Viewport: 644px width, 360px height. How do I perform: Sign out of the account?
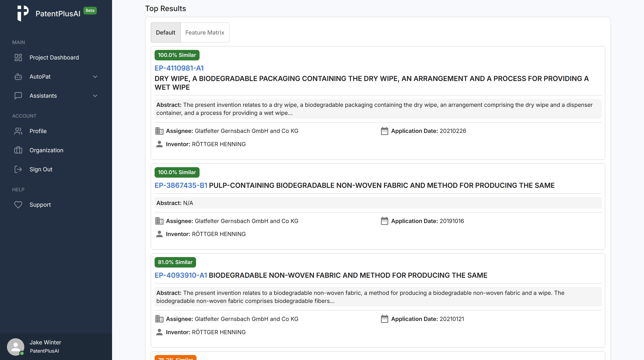[x=41, y=169]
